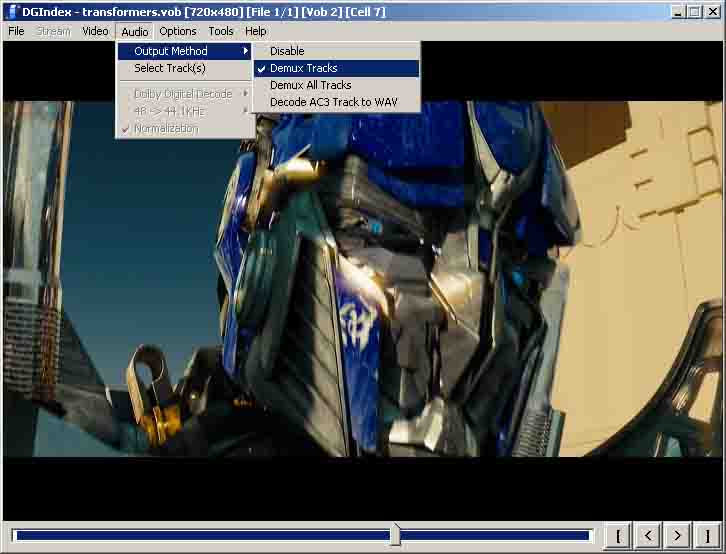Click the DGIndex title bar app icon
This screenshot has height=554, width=726.
(12, 12)
